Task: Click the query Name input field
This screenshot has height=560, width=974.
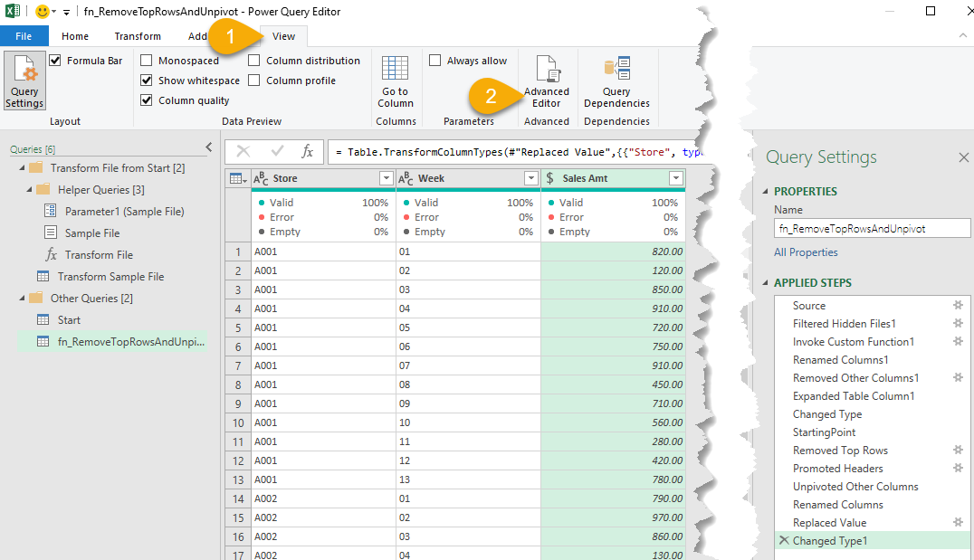Action: click(x=872, y=229)
